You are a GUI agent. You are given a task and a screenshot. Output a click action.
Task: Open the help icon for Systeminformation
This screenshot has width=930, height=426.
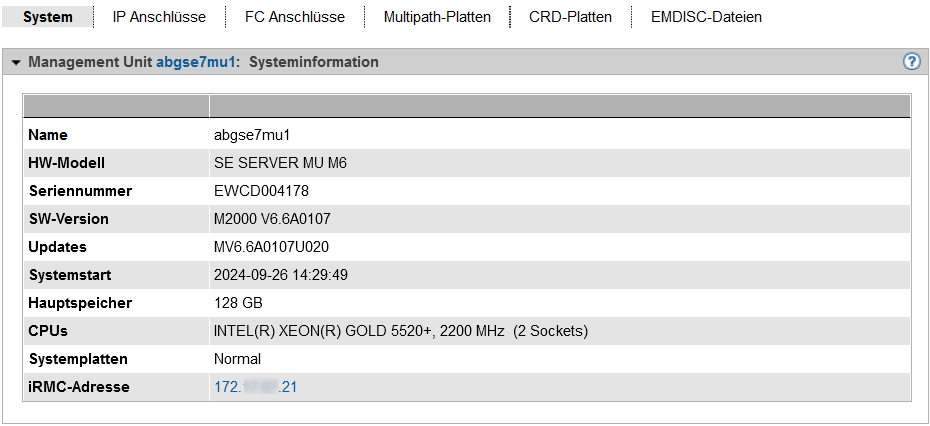tap(911, 62)
